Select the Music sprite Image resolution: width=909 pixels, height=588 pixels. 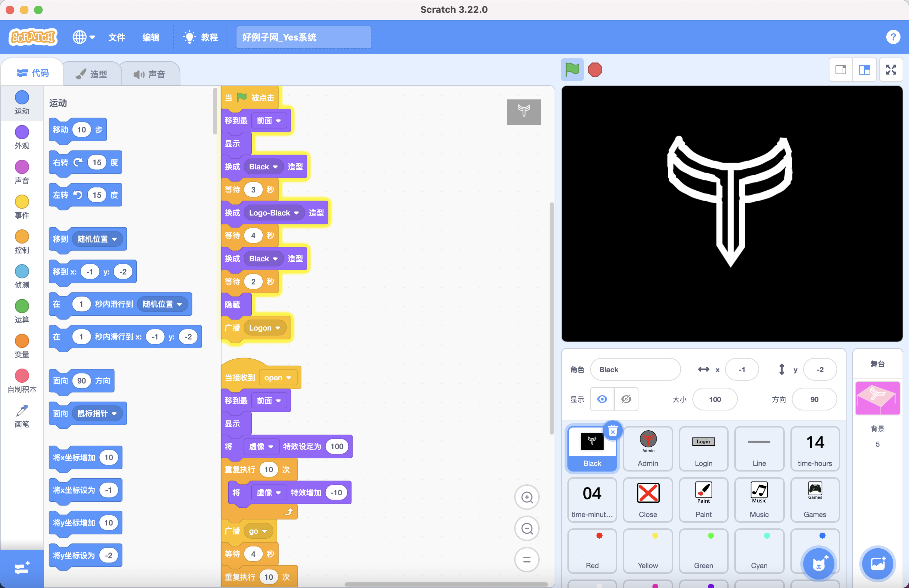tap(759, 500)
